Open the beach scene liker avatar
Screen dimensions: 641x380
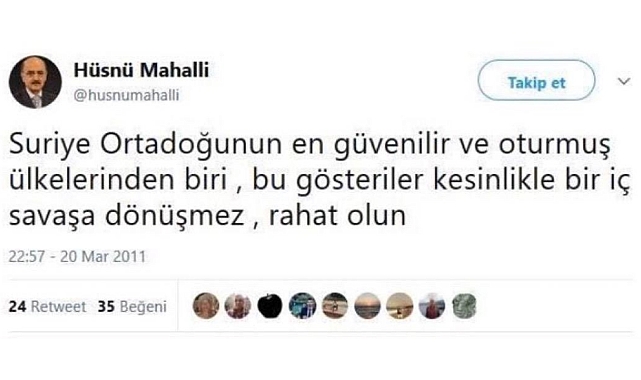tap(399, 306)
